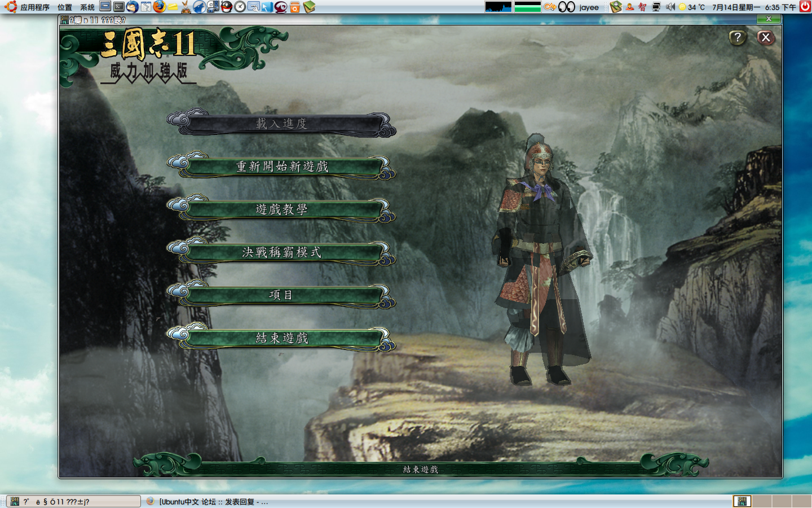Open the compass-style round launcher icon
This screenshot has height=508, width=812.
240,7
